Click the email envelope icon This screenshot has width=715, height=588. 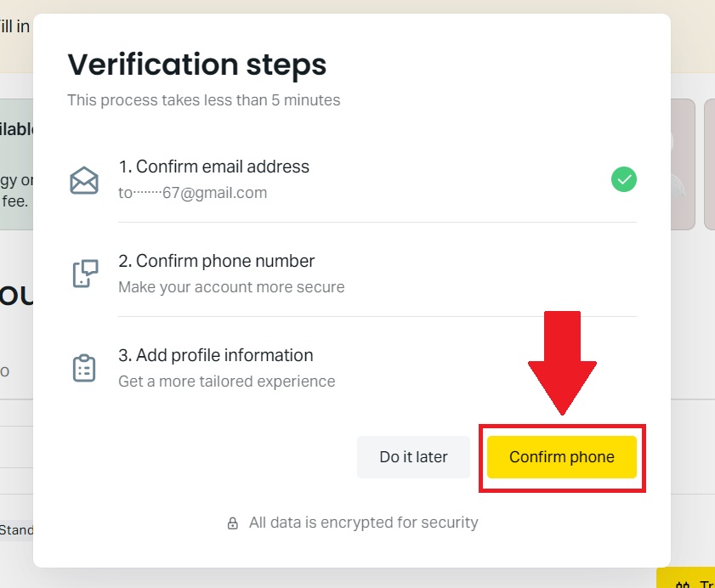pyautogui.click(x=84, y=180)
